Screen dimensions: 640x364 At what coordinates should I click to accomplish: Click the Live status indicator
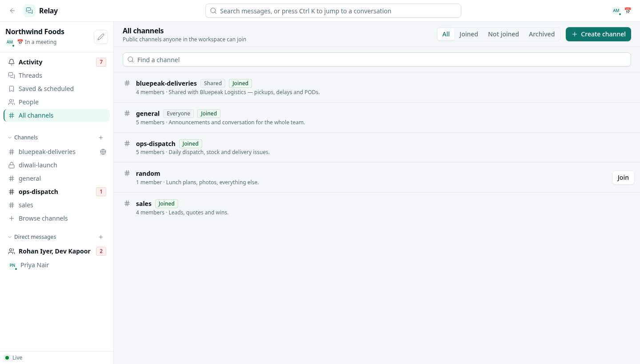coord(13,358)
